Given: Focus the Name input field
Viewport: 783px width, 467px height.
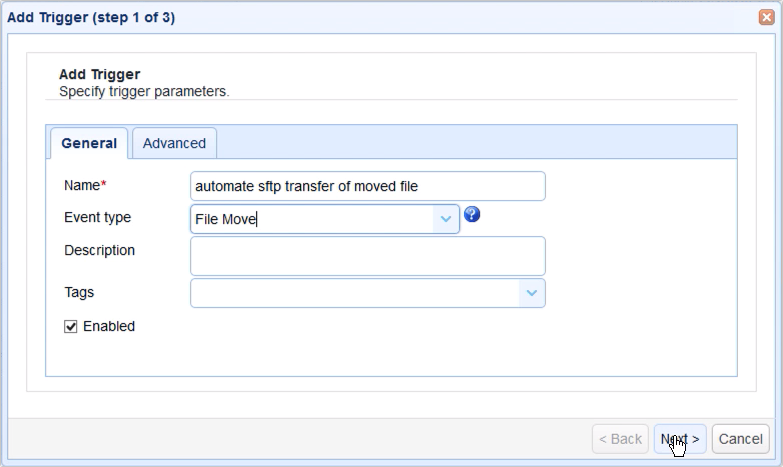Looking at the screenshot, I should click(x=367, y=186).
